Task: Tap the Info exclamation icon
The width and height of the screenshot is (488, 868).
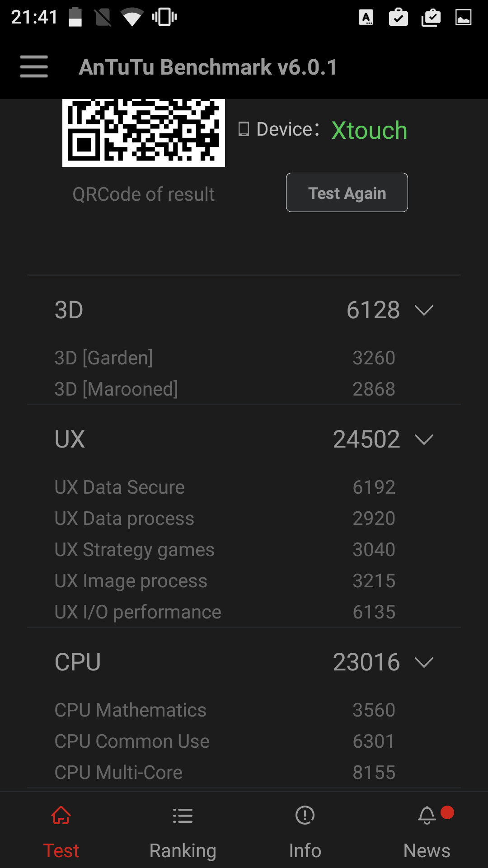Action: 305,816
